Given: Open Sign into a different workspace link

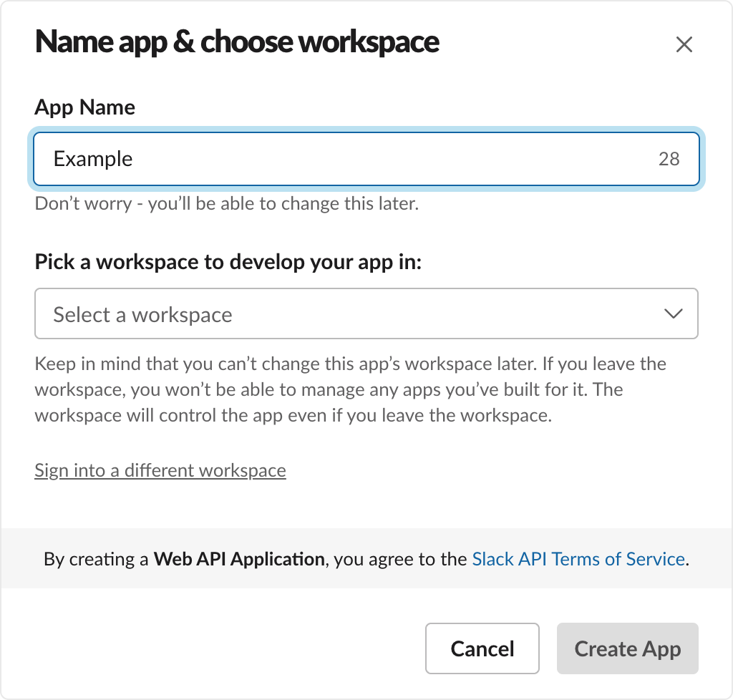Looking at the screenshot, I should pyautogui.click(x=160, y=470).
